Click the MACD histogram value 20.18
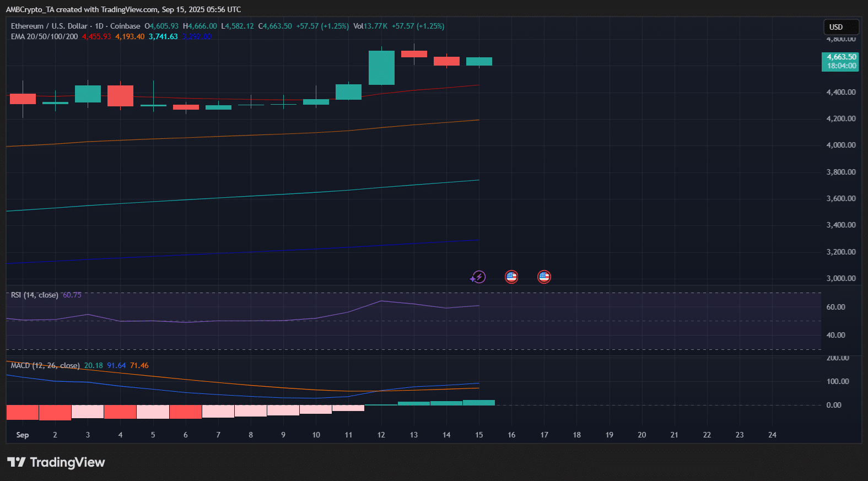This screenshot has height=481, width=868. click(93, 366)
